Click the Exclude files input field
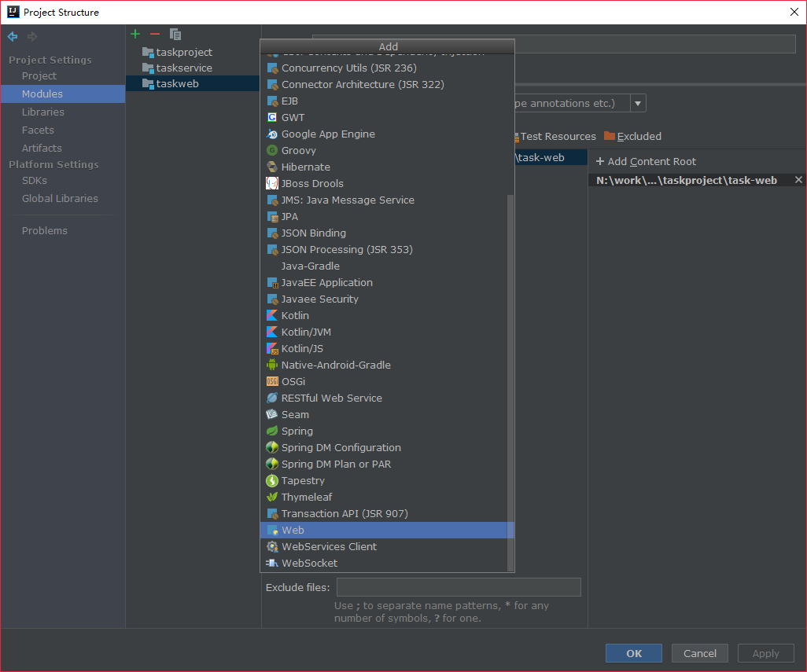This screenshot has width=807, height=672. (x=459, y=587)
